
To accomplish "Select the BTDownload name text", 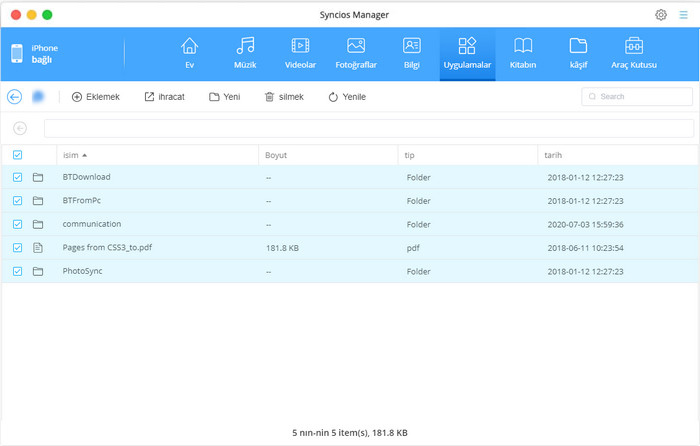I will coord(87,177).
